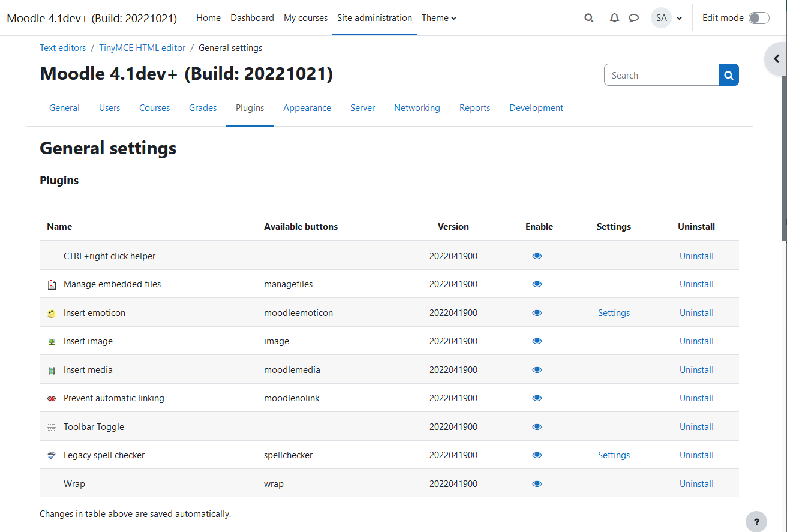The image size is (787, 532).
Task: Hide the Wrap plugin
Action: tap(537, 484)
